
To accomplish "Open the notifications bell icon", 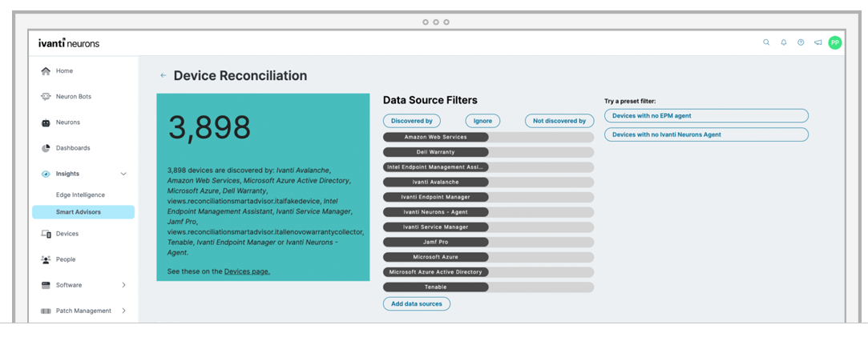I will [x=784, y=42].
